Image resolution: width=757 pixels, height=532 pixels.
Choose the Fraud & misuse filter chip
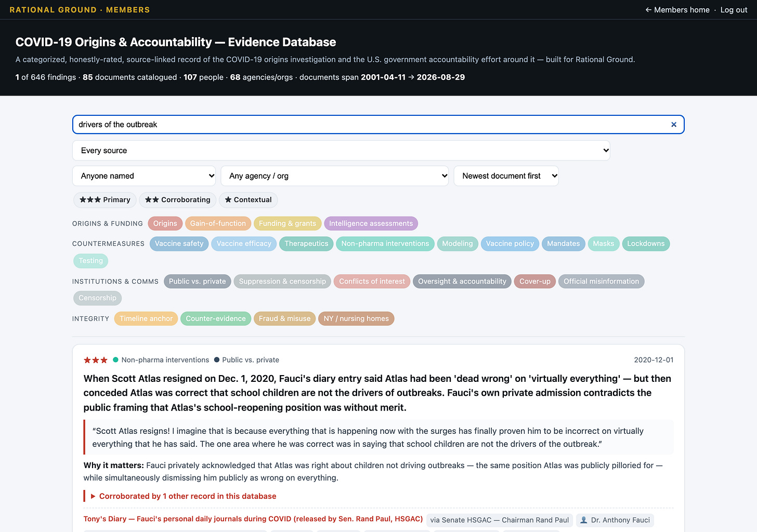click(284, 319)
